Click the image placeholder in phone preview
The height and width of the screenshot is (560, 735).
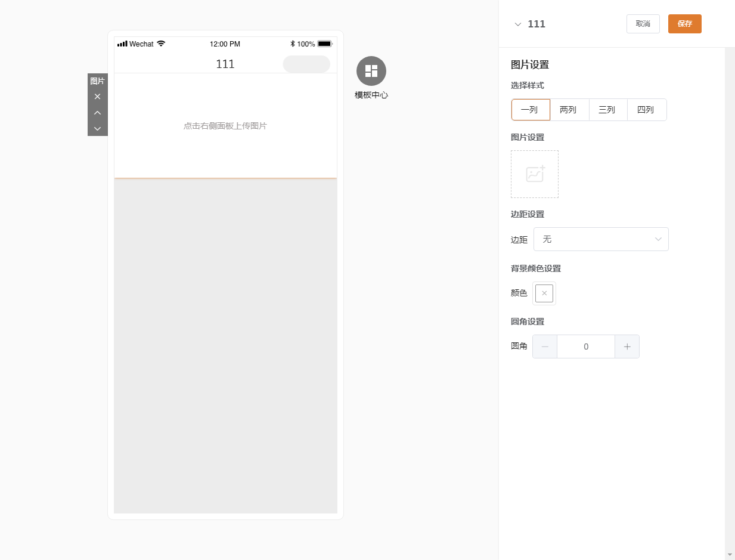click(225, 126)
